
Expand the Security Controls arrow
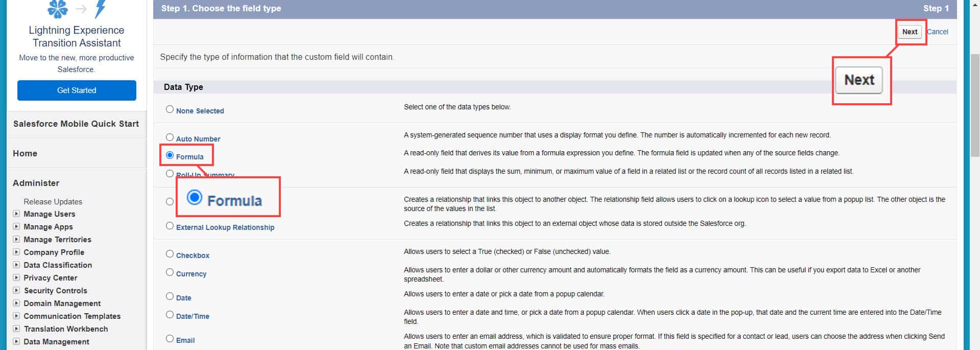[x=16, y=290]
